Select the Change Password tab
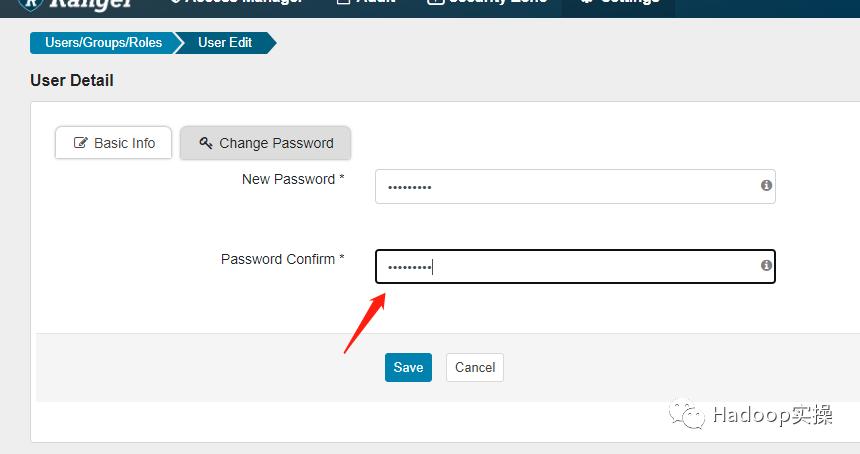The height and width of the screenshot is (454, 860). 265,143
